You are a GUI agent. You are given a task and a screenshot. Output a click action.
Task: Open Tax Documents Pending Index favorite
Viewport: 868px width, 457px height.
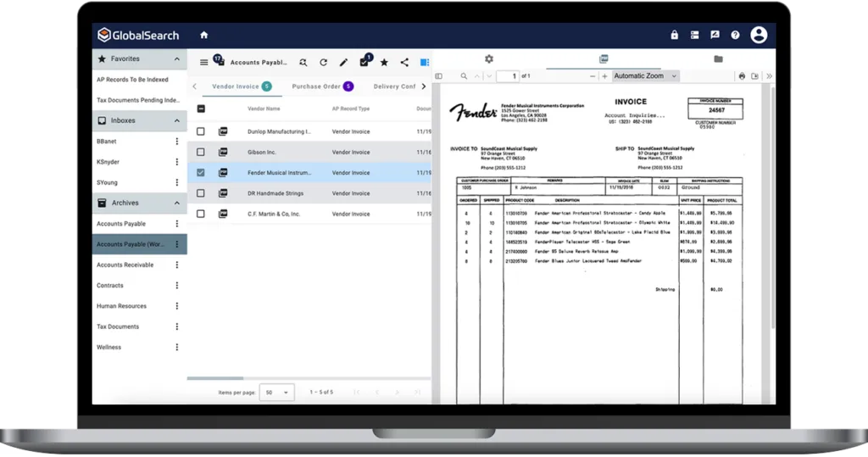click(x=138, y=100)
